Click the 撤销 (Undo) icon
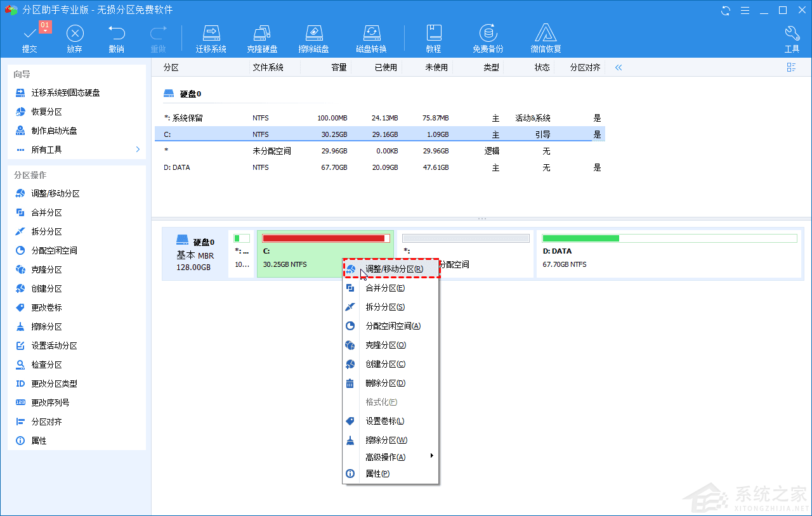Image resolution: width=812 pixels, height=516 pixels. (117, 37)
